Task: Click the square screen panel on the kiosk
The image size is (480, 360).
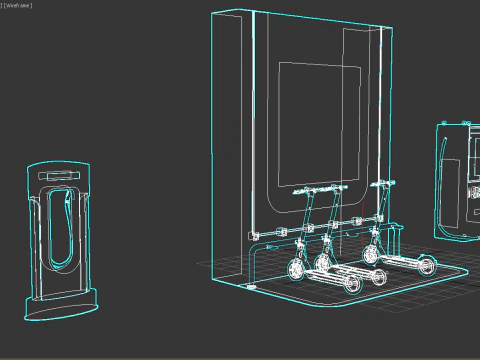Action: [319, 125]
